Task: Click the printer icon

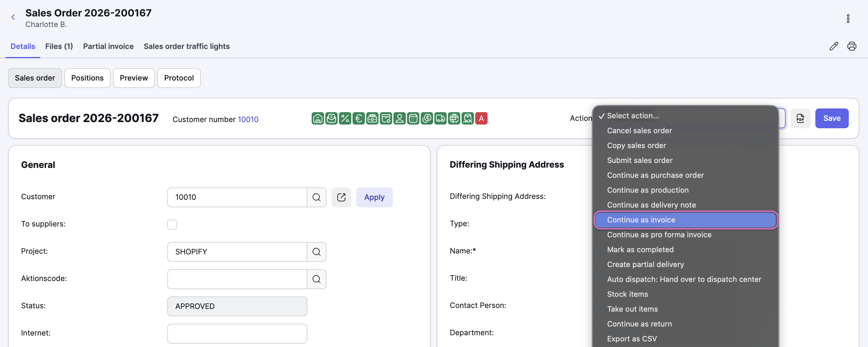Action: point(852,46)
